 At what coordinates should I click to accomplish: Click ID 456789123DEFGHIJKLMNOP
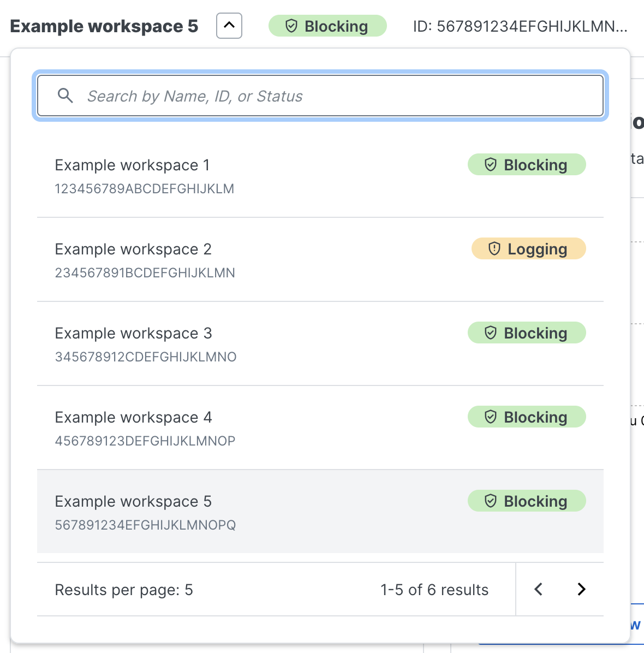145,441
